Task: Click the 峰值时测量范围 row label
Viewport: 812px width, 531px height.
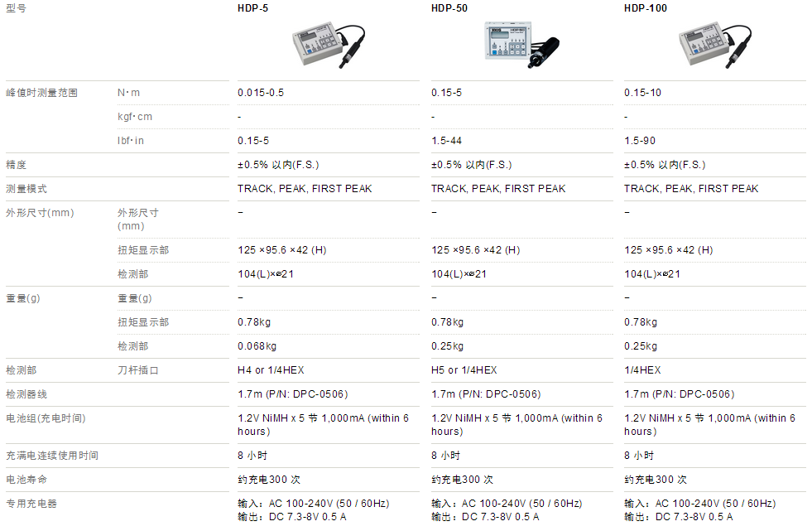Action: (x=41, y=93)
